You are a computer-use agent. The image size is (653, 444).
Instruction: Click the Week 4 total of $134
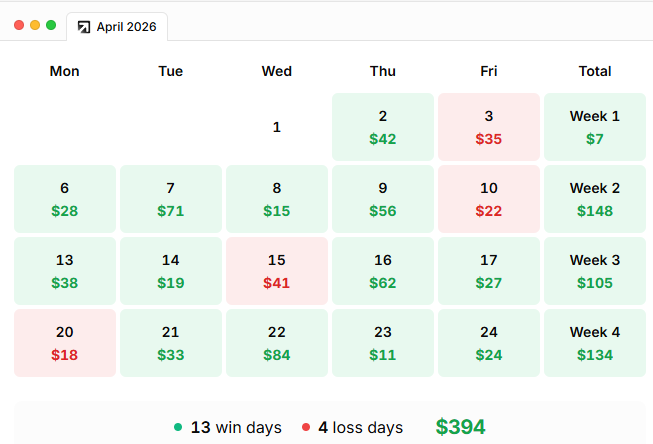(x=595, y=343)
